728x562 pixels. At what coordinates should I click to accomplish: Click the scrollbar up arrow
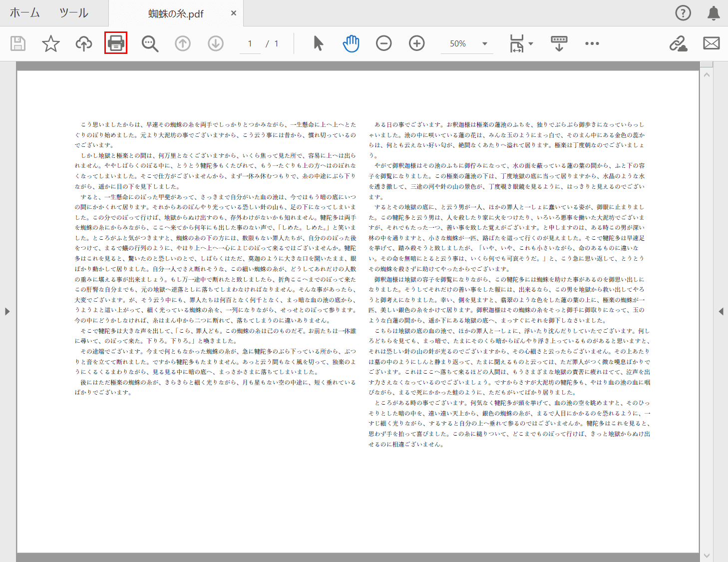[x=707, y=75]
